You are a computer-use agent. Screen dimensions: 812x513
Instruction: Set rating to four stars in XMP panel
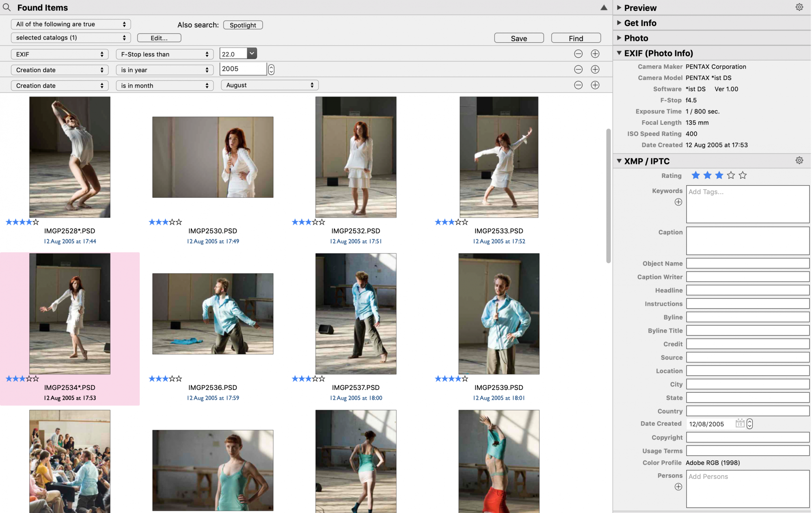[x=731, y=175]
